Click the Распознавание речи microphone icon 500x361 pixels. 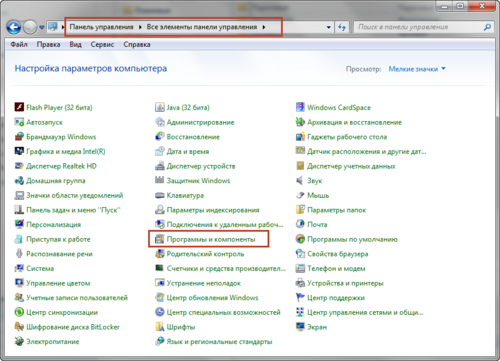pos(19,254)
